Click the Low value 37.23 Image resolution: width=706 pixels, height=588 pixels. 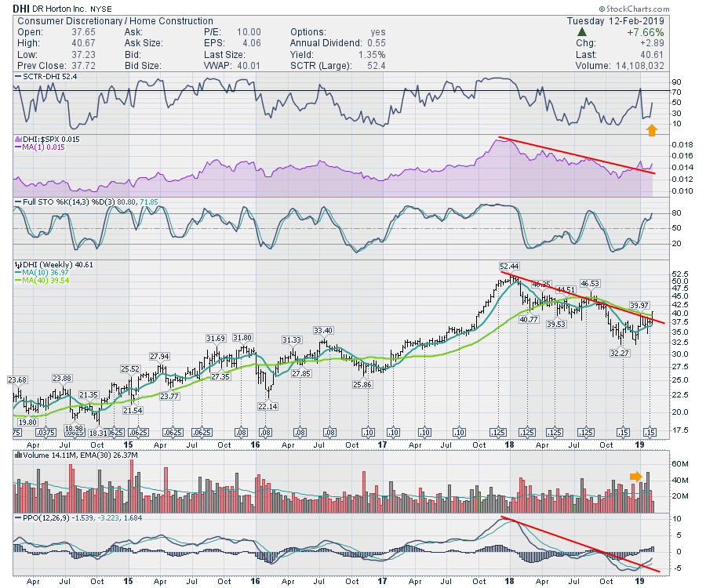(x=83, y=55)
